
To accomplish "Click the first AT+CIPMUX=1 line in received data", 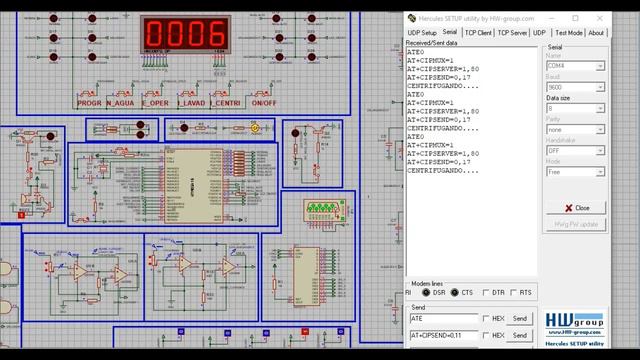I will pyautogui.click(x=430, y=60).
